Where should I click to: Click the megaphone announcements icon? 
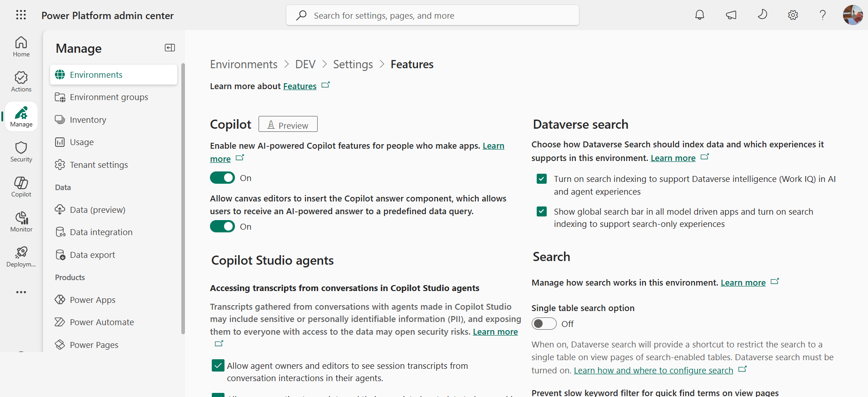[731, 15]
